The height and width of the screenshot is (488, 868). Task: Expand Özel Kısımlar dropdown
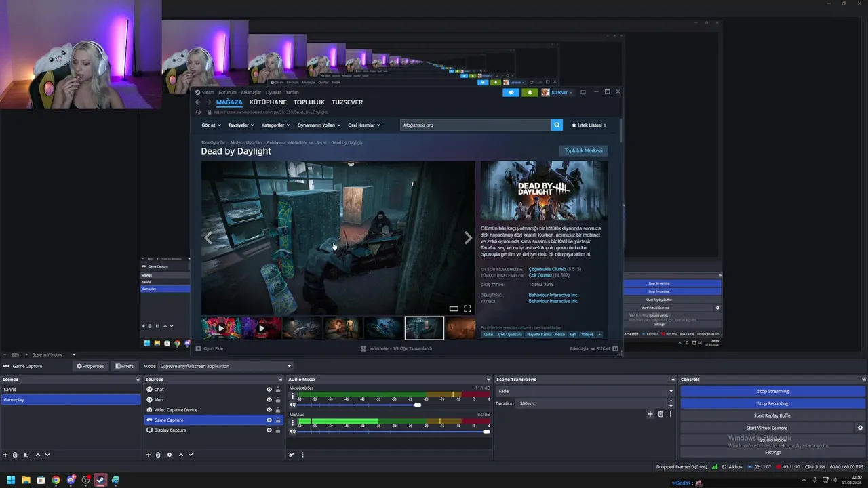point(364,125)
